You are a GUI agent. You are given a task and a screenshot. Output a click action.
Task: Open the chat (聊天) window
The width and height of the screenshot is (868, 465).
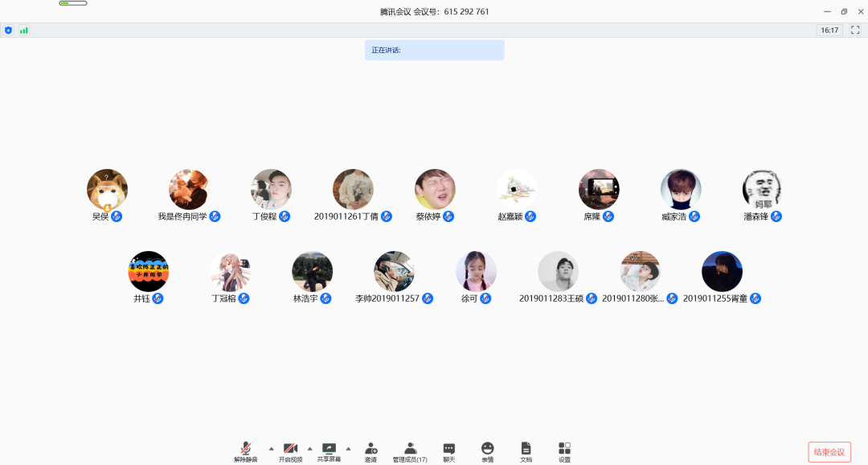point(449,451)
